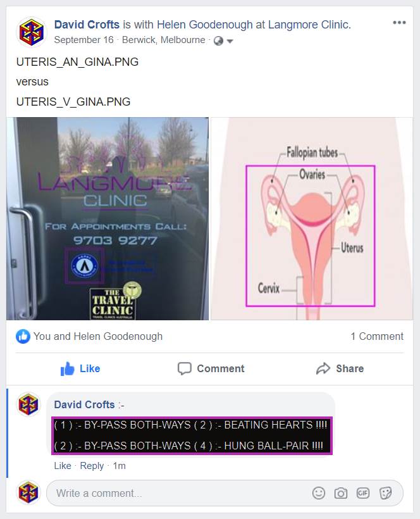Click David Crofts' avatar beside the comment
Viewport: 420px width, 519px height.
click(28, 404)
